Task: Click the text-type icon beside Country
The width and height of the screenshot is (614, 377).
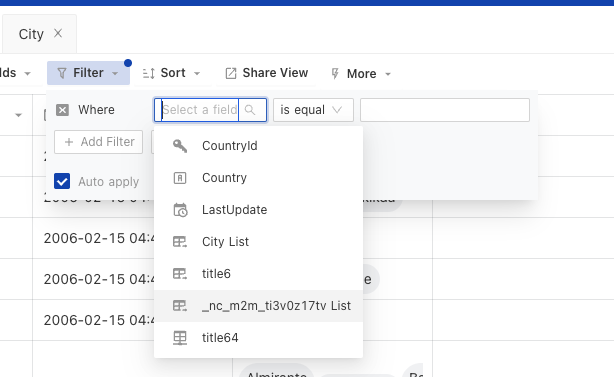Action: pyautogui.click(x=180, y=178)
